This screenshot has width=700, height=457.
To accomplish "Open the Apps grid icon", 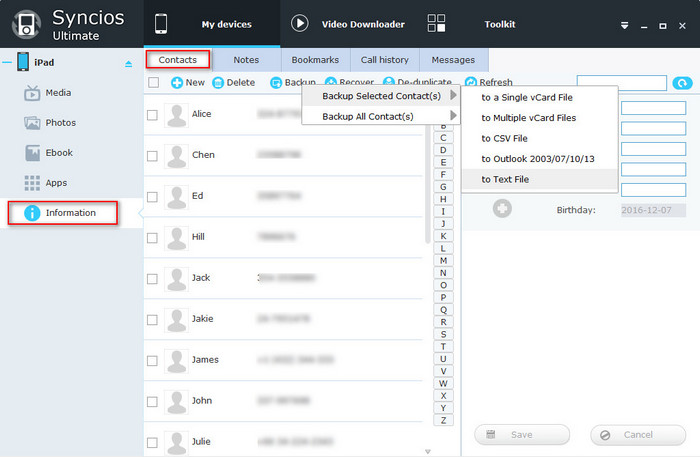I will click(x=32, y=183).
